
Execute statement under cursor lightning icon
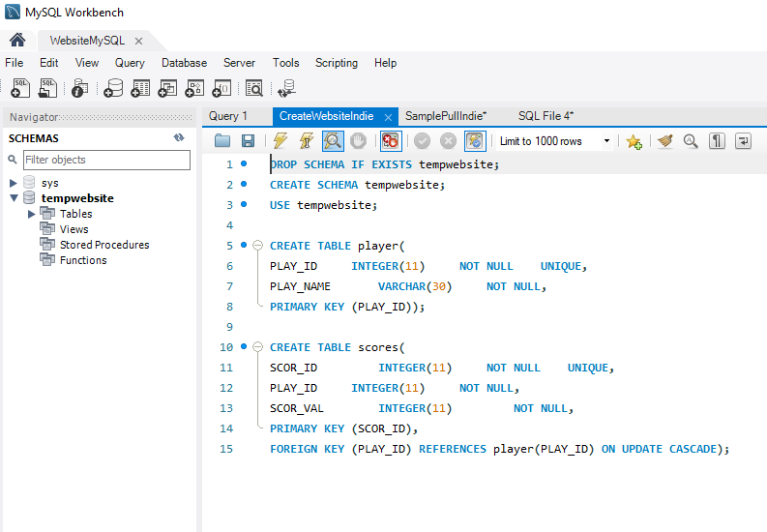[x=307, y=141]
